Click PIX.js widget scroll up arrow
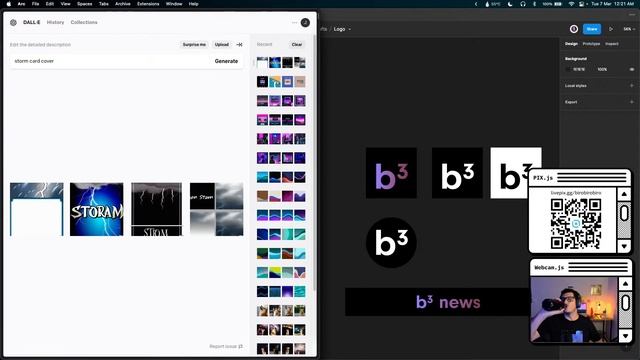 pos(624,194)
